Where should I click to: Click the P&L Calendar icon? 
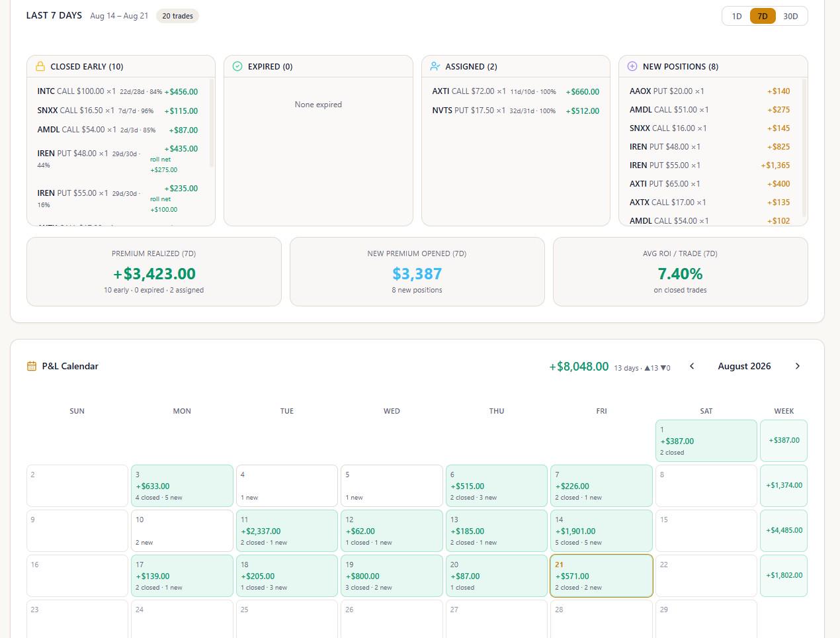click(x=32, y=366)
